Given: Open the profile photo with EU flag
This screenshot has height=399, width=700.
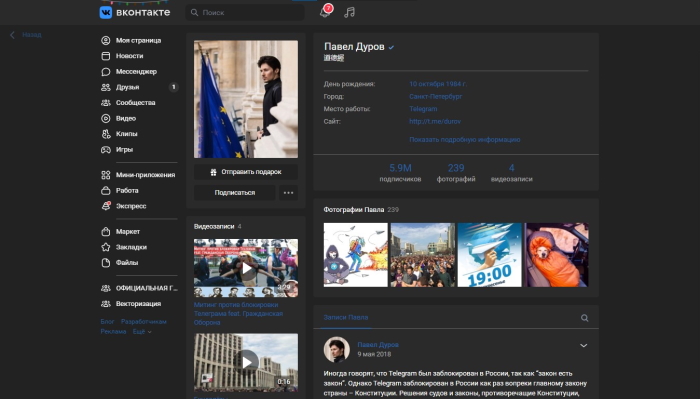Looking at the screenshot, I should (x=246, y=99).
